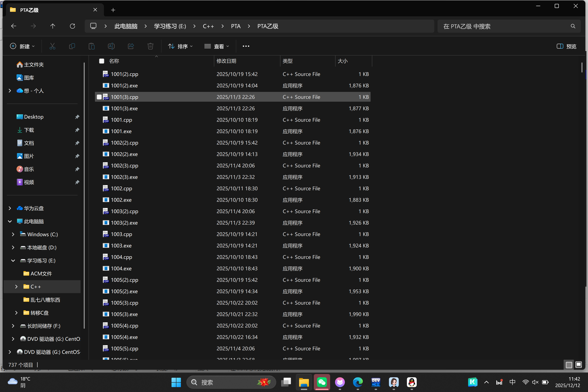This screenshot has height=392, width=588.
Task: Click the Refresh button beside address bar
Action: [x=72, y=26]
